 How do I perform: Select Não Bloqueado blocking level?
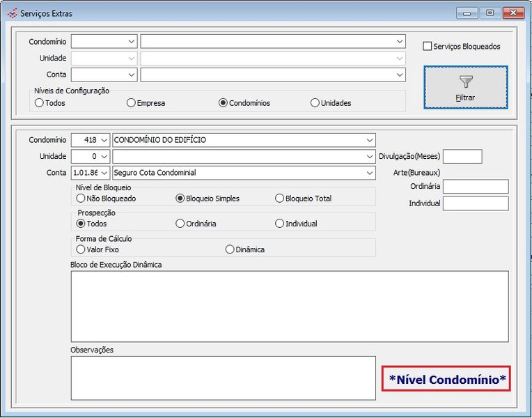81,199
